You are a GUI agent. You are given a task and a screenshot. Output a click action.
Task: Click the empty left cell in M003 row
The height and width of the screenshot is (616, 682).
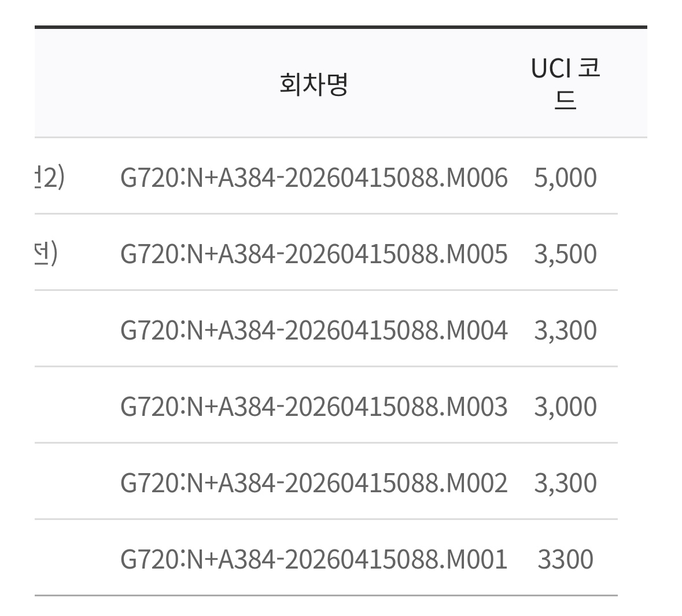(69, 407)
